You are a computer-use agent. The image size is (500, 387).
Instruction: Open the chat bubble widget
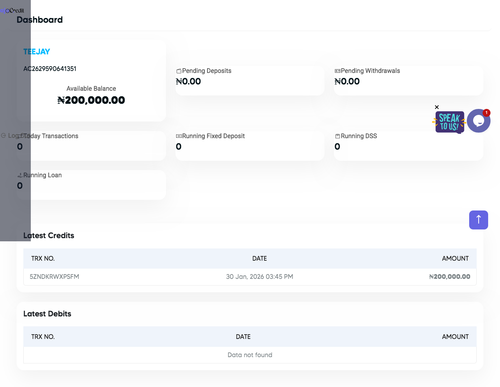point(478,121)
